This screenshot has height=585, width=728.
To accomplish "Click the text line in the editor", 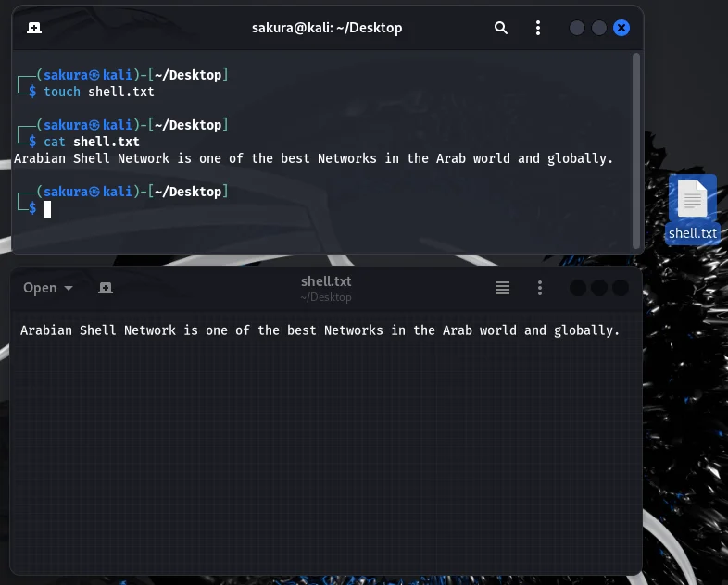I will pyautogui.click(x=320, y=330).
